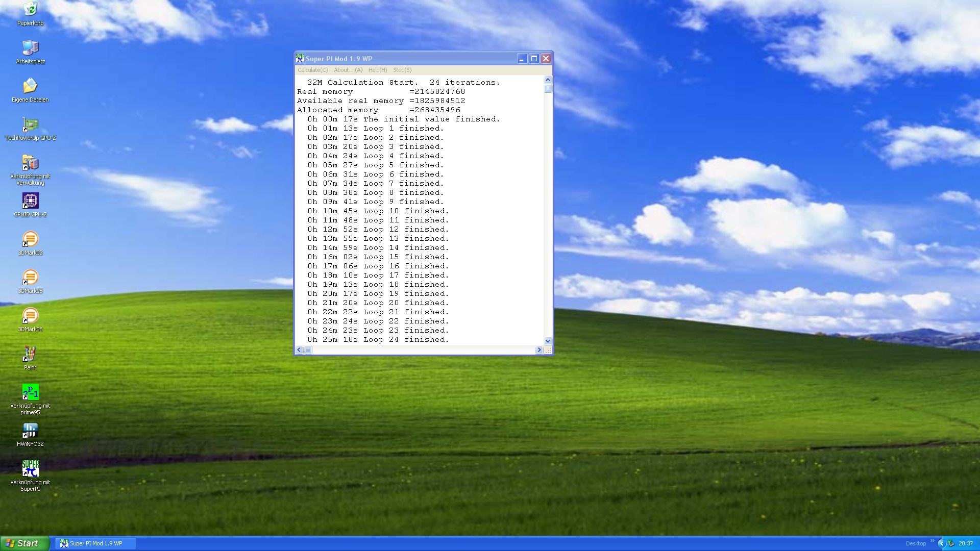The width and height of the screenshot is (980, 551).
Task: Select the HWiNFO32 desktop shortcut
Action: [30, 431]
